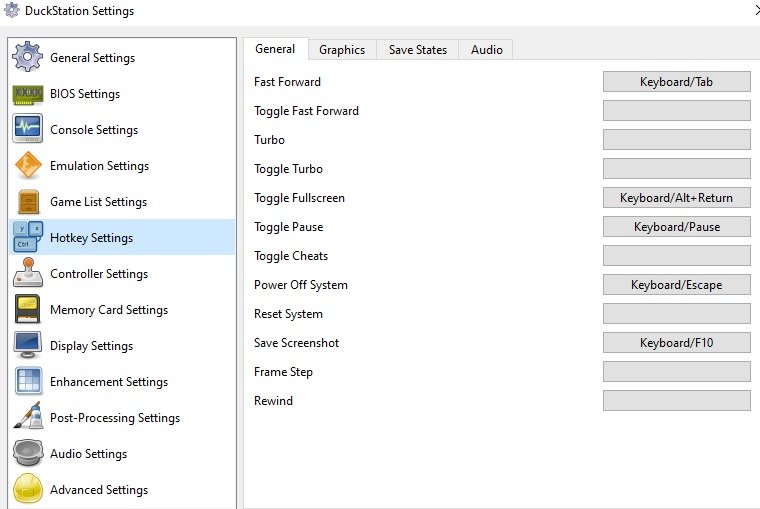760x509 pixels.
Task: Open Advanced Settings text entry
Action: 99,490
